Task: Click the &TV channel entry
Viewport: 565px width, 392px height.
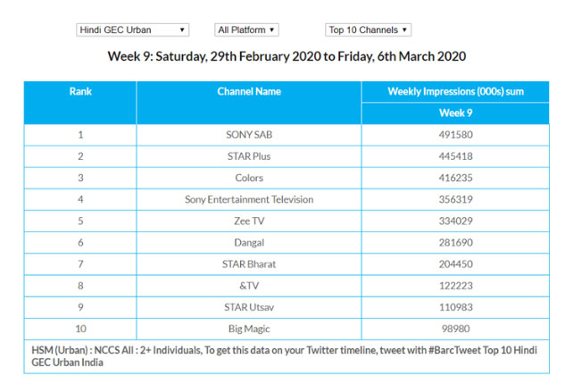Action: 249,285
